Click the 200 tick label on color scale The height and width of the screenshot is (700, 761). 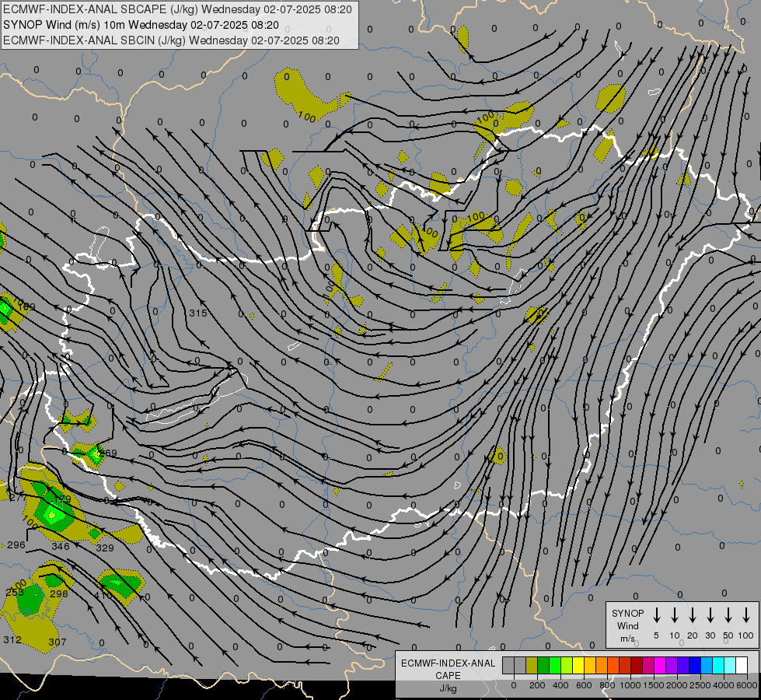coord(537,685)
